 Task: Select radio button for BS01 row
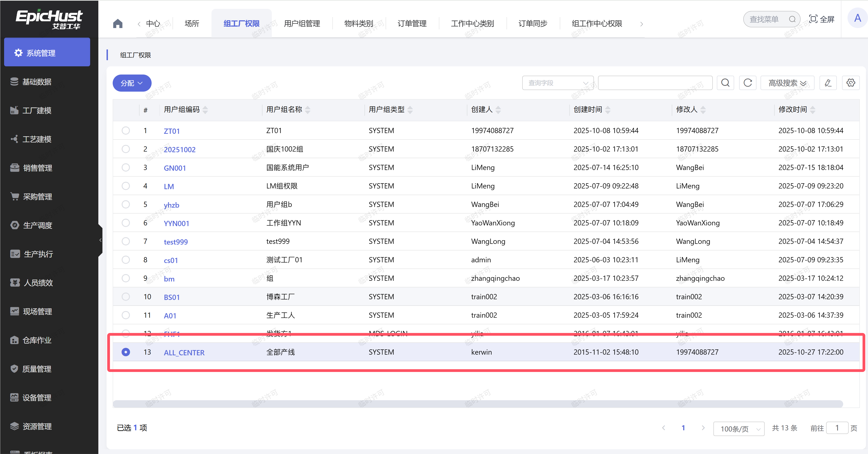[x=126, y=297]
